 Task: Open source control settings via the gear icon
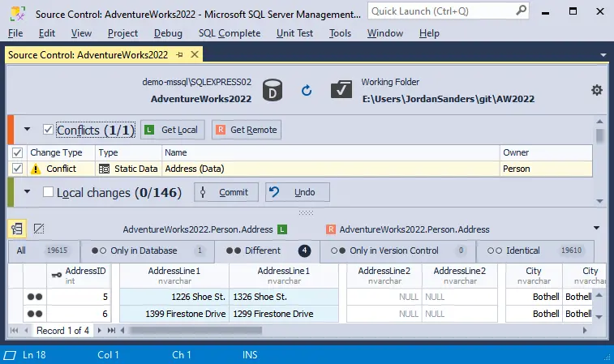pyautogui.click(x=596, y=91)
